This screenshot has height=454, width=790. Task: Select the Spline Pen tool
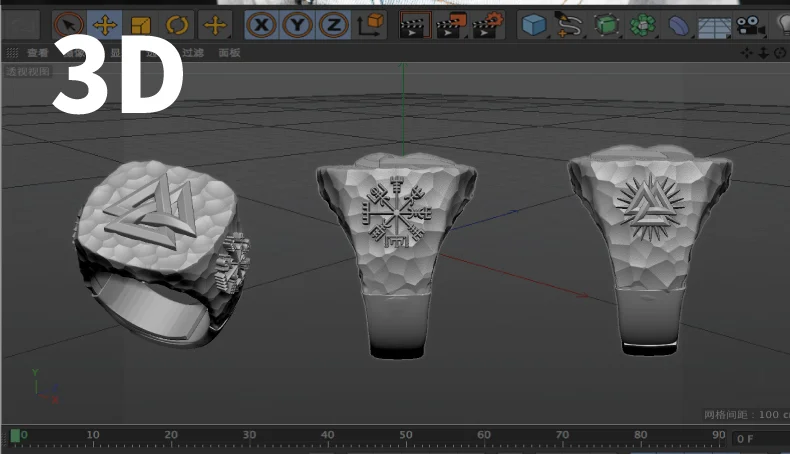pyautogui.click(x=569, y=25)
